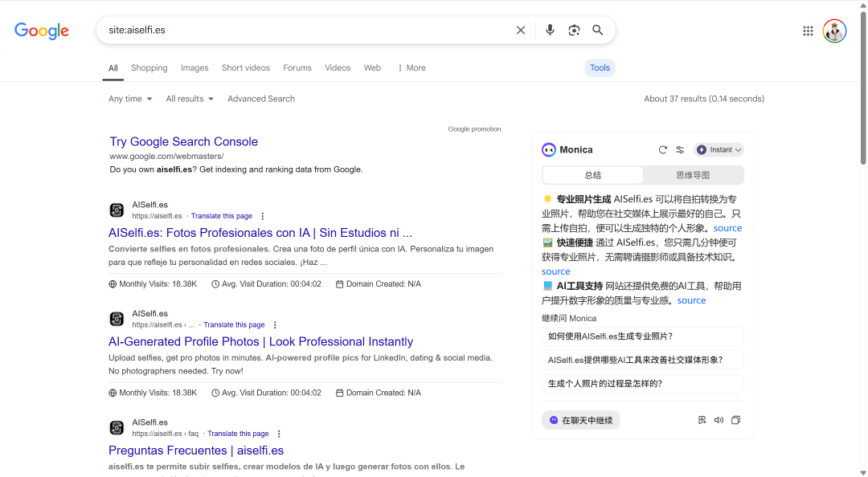Translate the AI-Generated Profile Photos result page
Screen dimensions: 868x477
click(x=234, y=324)
